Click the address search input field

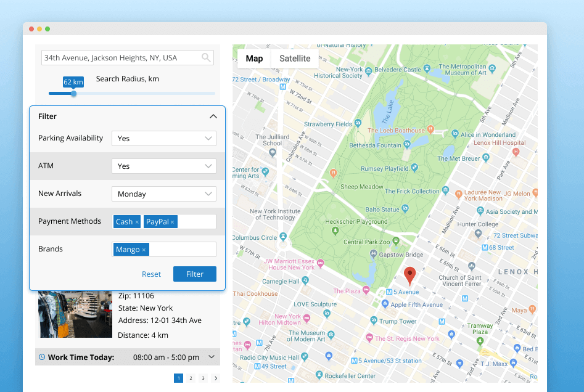pyautogui.click(x=128, y=58)
